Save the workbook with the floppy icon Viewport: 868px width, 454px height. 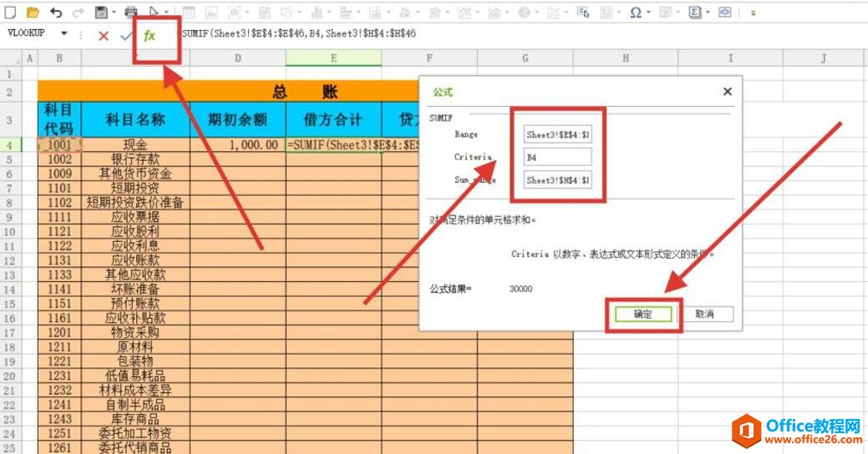tap(101, 12)
